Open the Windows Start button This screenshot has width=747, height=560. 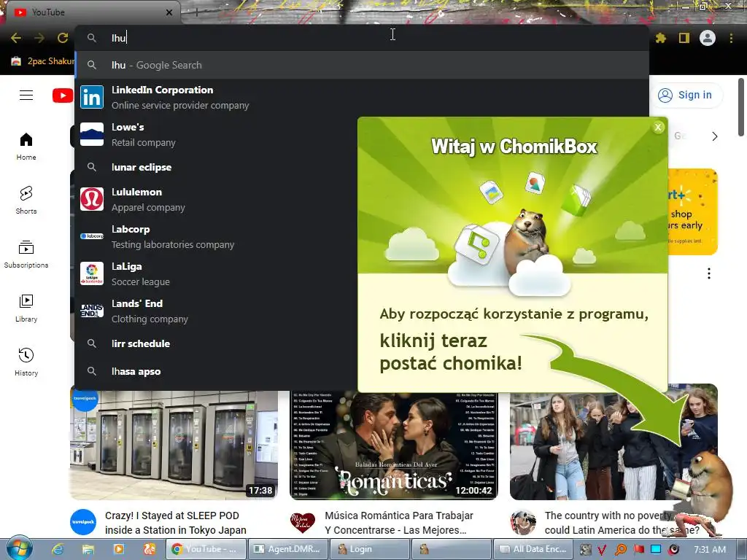pyautogui.click(x=19, y=548)
